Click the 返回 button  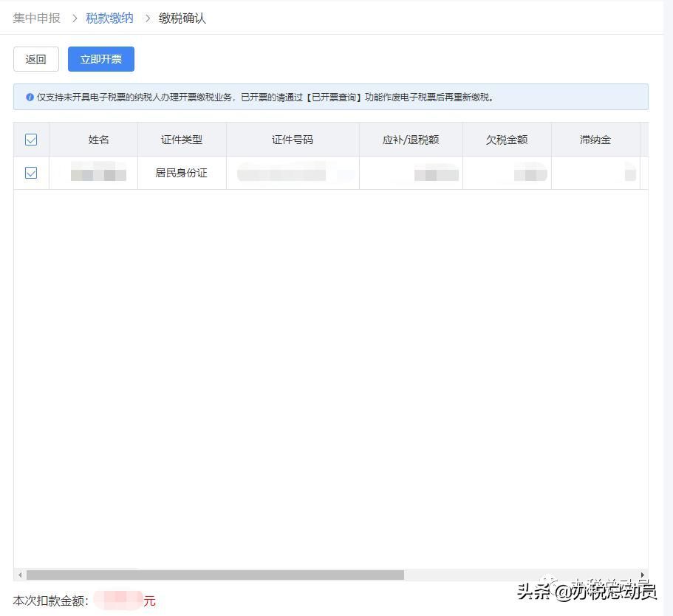pos(35,59)
